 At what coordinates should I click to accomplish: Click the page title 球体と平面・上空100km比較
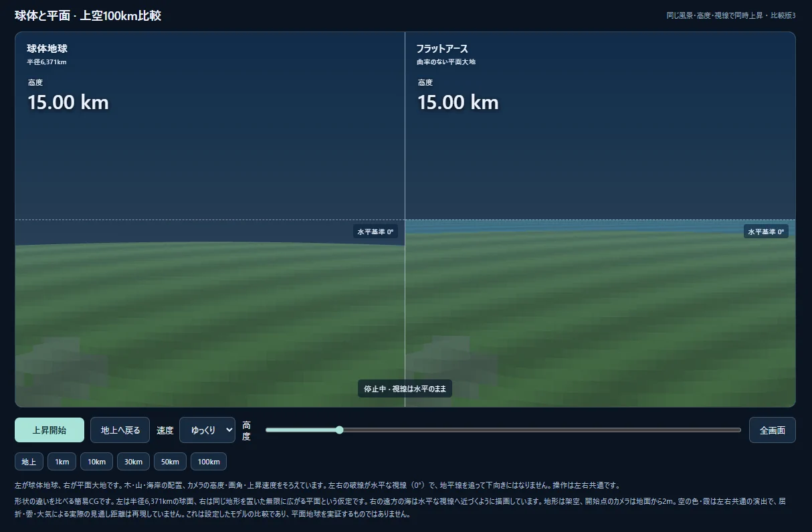pos(88,15)
